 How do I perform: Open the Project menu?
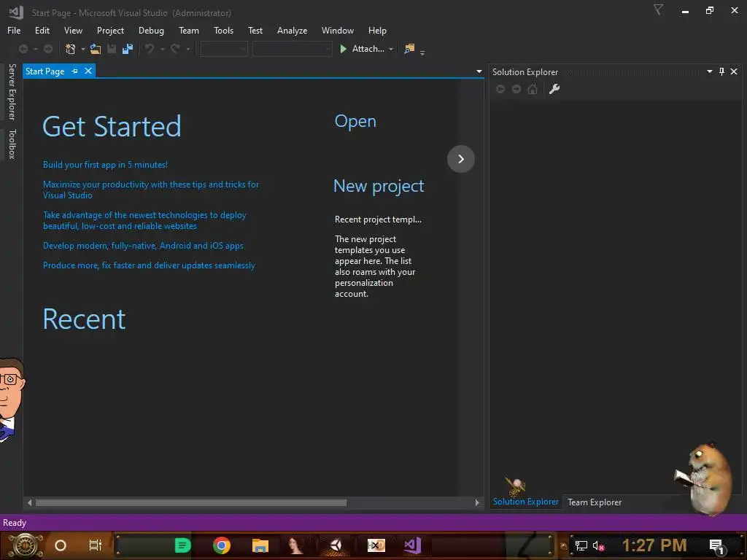(111, 31)
